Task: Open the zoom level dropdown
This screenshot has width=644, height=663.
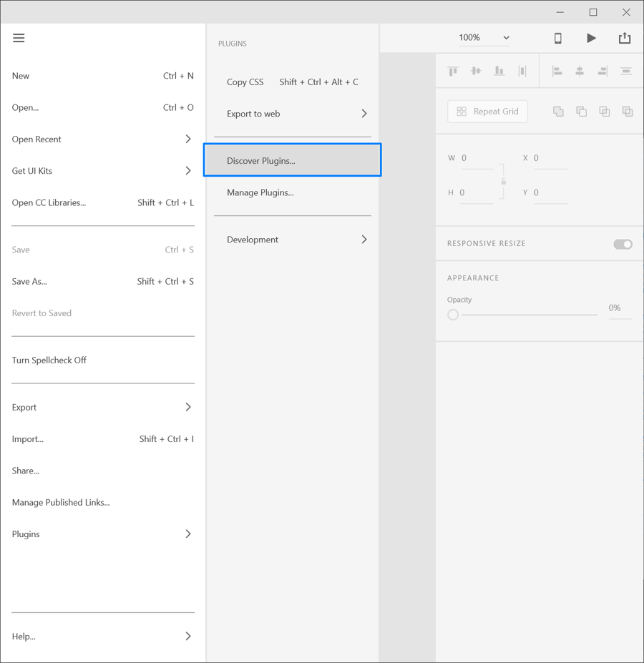Action: 484,37
